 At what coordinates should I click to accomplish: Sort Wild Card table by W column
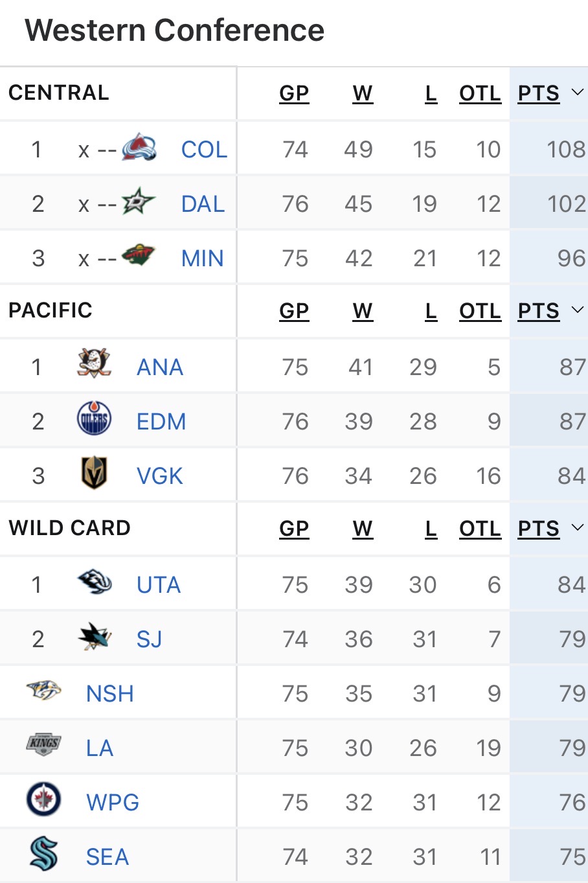(363, 529)
